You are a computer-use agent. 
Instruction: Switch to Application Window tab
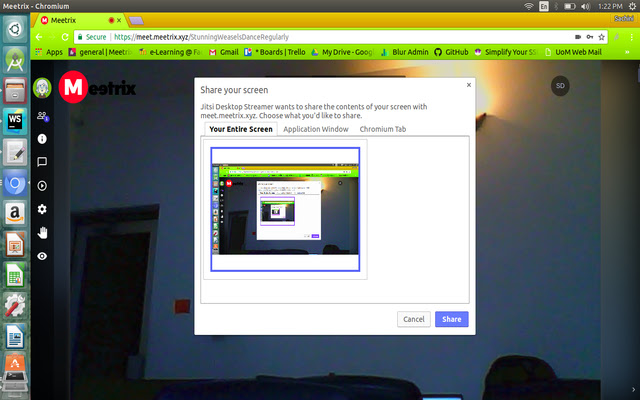(316, 129)
